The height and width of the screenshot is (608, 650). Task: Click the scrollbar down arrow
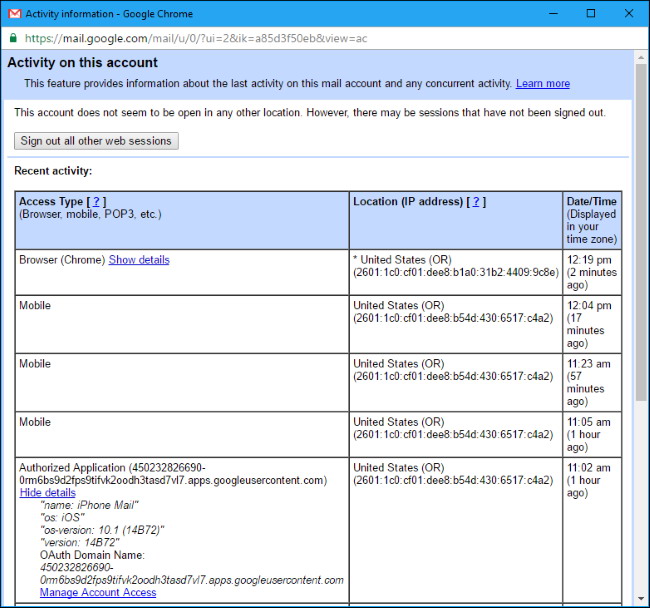[641, 600]
